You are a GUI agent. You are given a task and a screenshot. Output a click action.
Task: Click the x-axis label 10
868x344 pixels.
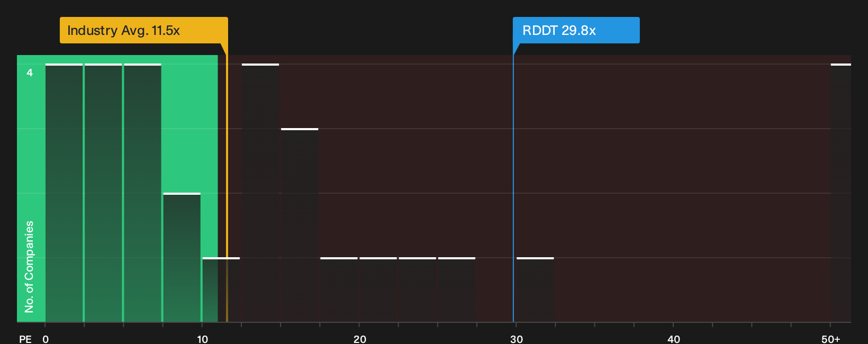tap(202, 339)
